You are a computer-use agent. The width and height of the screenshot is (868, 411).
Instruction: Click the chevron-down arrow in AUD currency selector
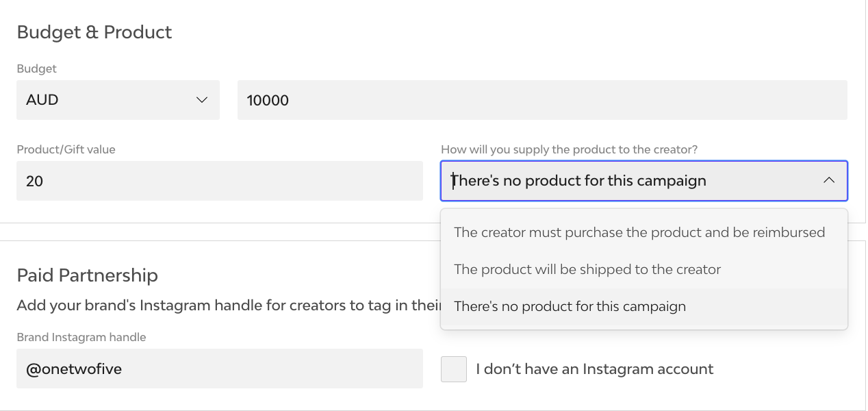202,100
